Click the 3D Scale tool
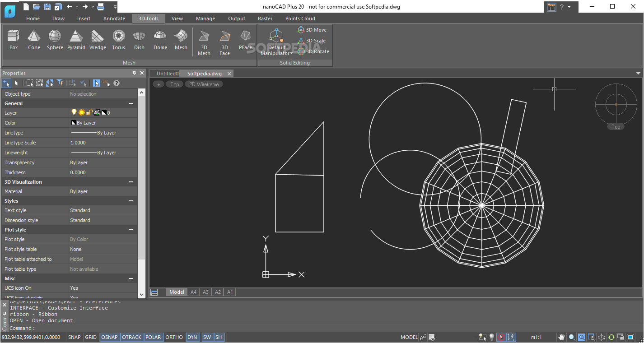 pyautogui.click(x=312, y=41)
